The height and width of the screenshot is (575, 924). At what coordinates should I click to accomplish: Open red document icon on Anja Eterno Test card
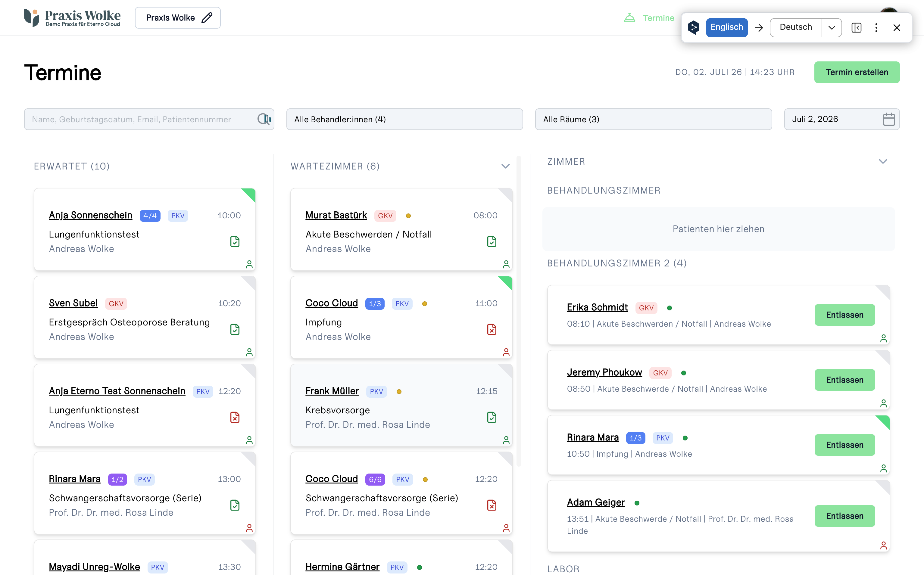[x=235, y=417]
